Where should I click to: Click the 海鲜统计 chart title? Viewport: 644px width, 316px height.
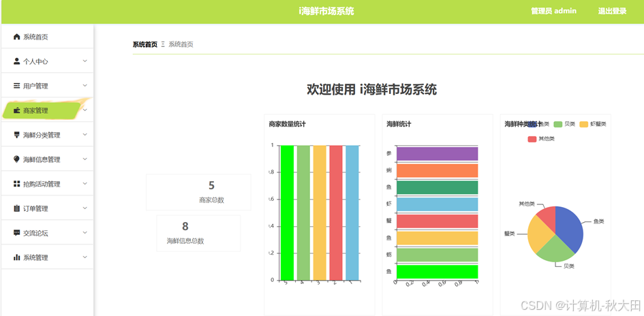click(x=399, y=124)
